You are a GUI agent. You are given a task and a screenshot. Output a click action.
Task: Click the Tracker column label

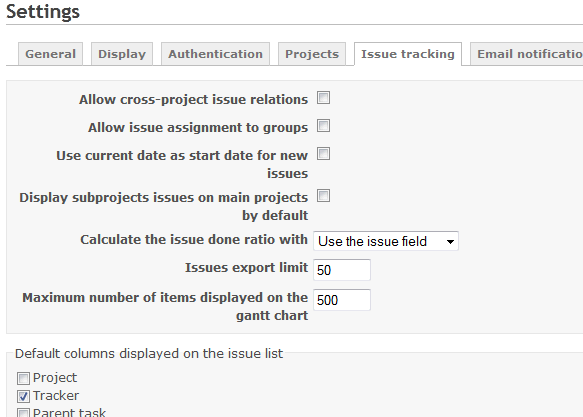click(x=56, y=396)
